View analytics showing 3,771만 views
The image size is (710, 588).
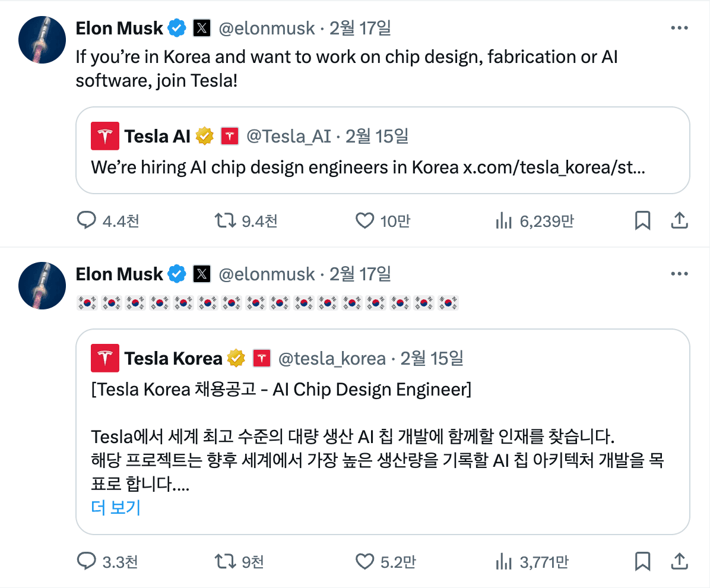504,561
